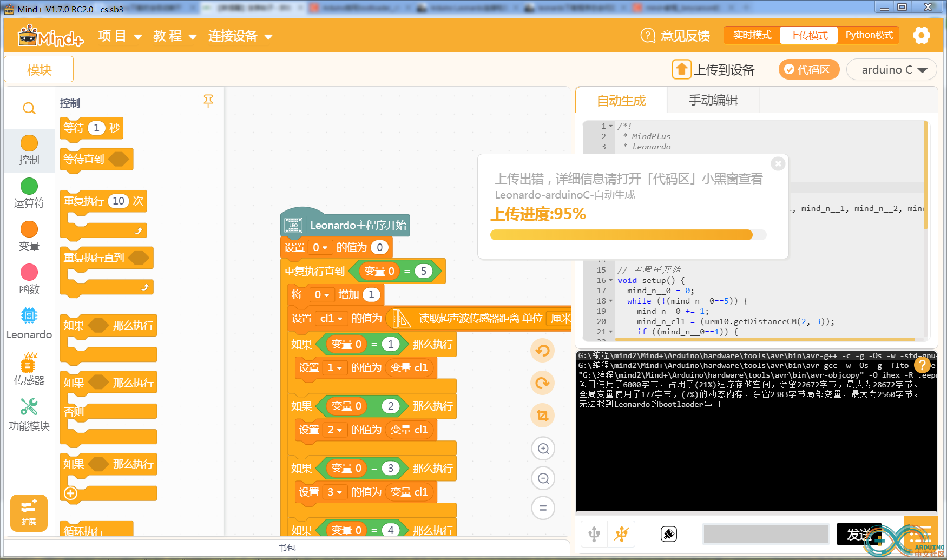The width and height of the screenshot is (947, 560).
Task: Open the 连接设备 menu
Action: click(x=240, y=36)
